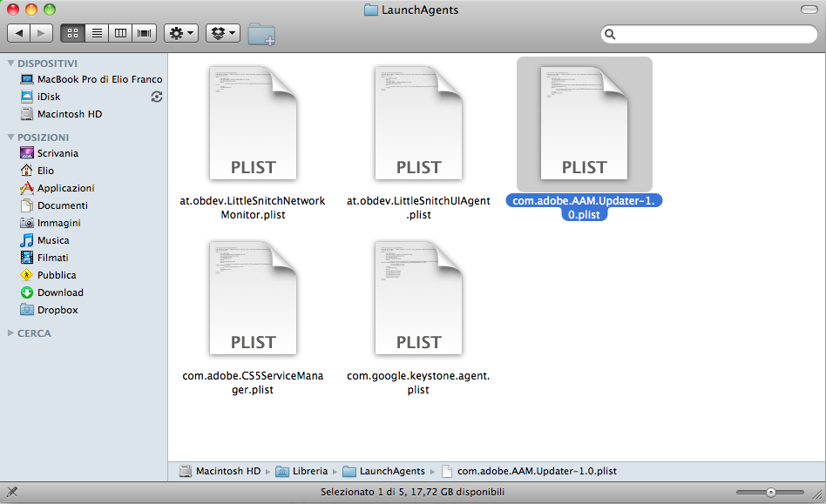Switch to Cover Flow view
Screen dimensions: 826x504
point(144,33)
